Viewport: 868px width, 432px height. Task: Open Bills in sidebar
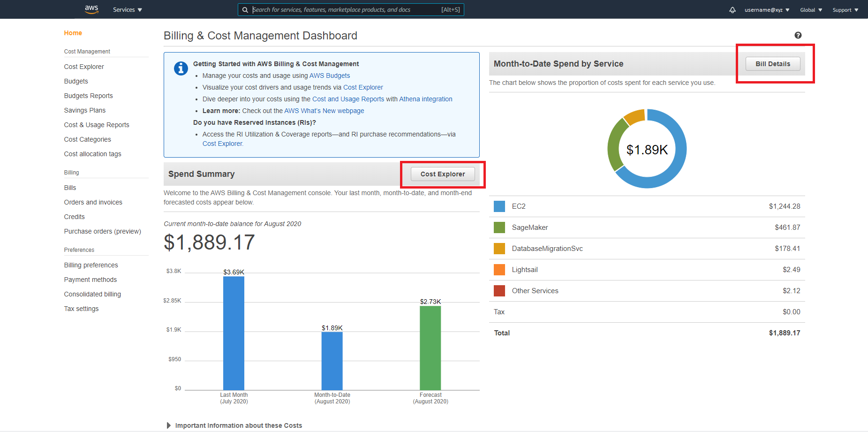point(70,188)
